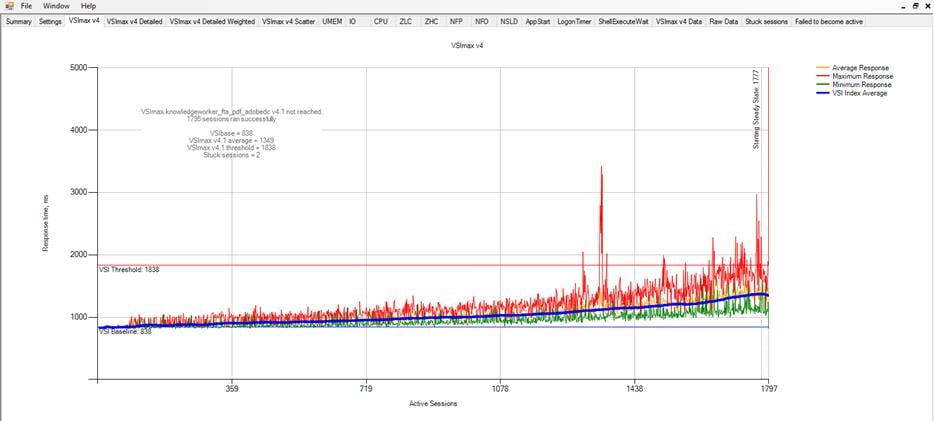Click the 1795 sessions ran successfully text
Viewport: 934px width, 421px height.
pyautogui.click(x=231, y=118)
